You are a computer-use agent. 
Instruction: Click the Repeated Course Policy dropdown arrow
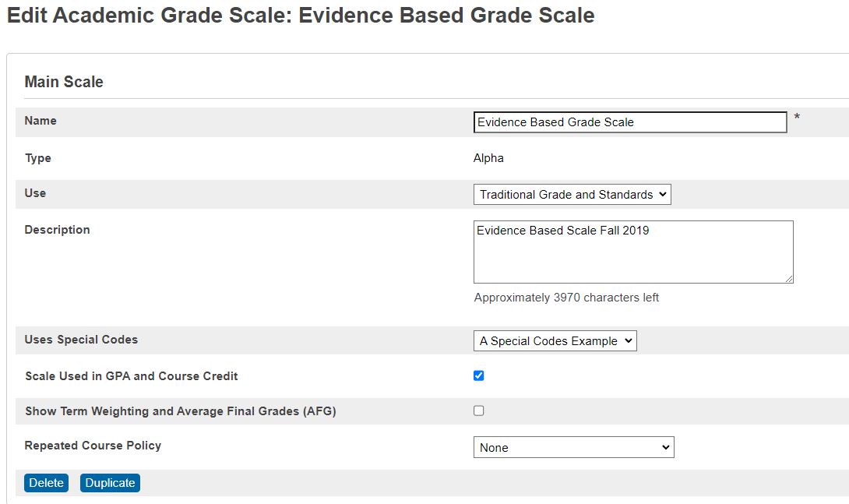[667, 447]
